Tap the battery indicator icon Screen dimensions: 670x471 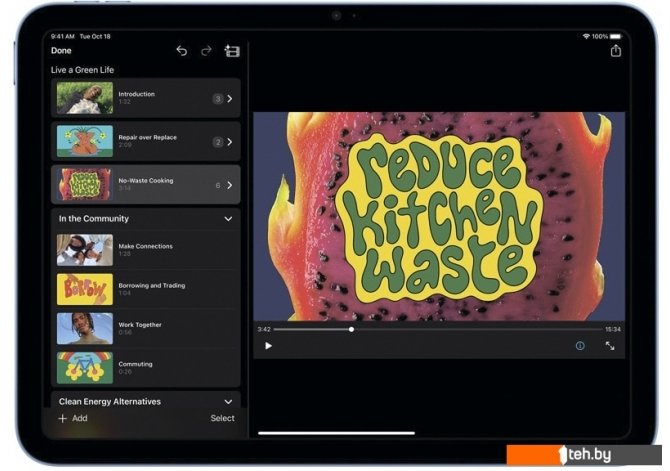(616, 36)
